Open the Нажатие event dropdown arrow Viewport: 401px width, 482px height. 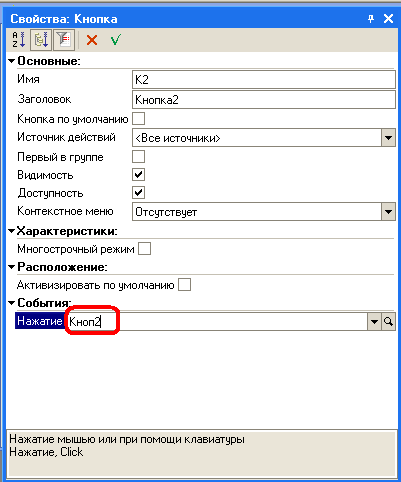click(374, 321)
